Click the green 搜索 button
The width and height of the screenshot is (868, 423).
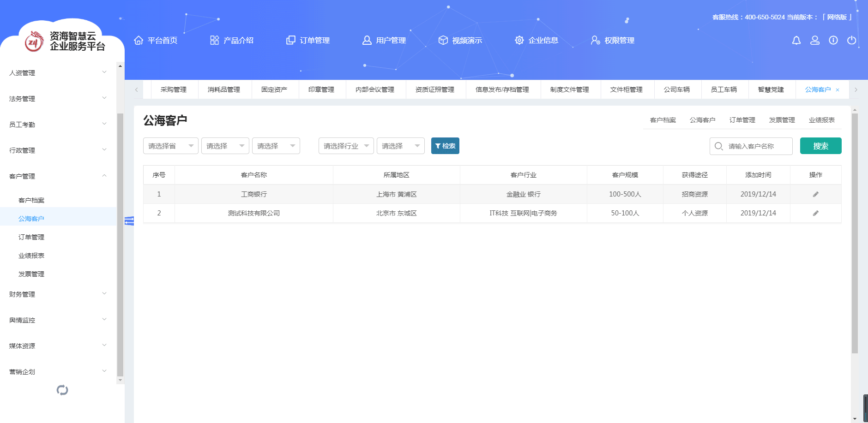[820, 146]
